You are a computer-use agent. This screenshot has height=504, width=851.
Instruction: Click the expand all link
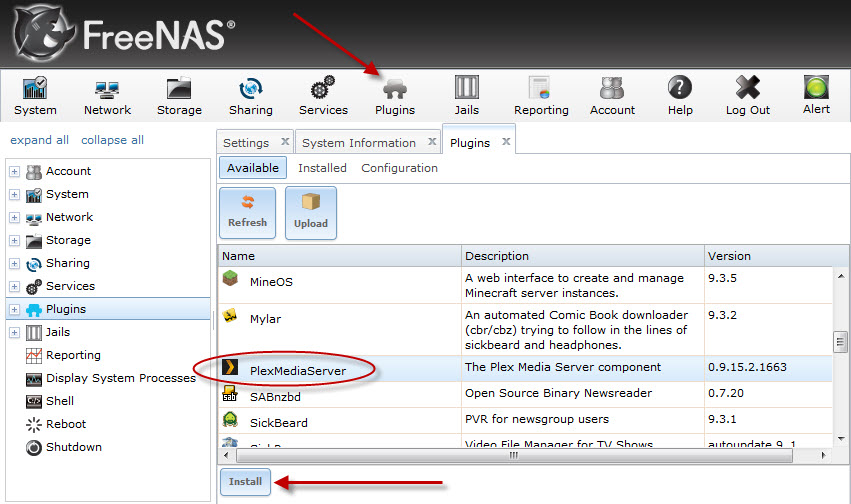[x=40, y=140]
